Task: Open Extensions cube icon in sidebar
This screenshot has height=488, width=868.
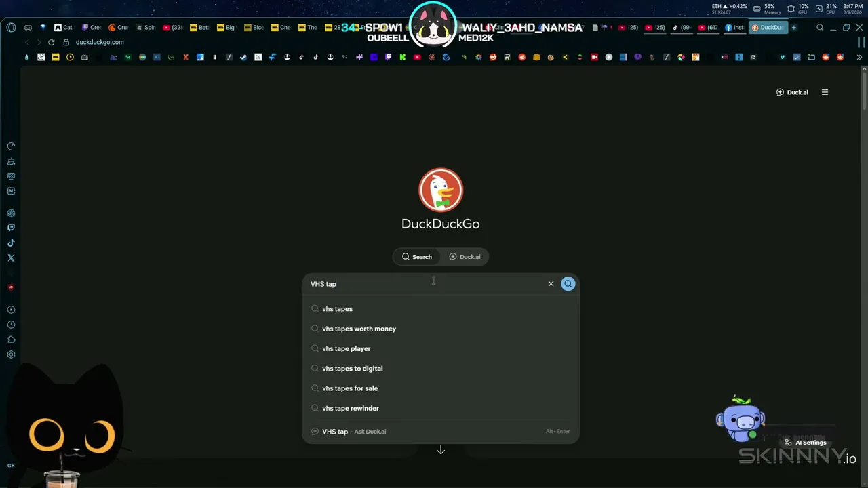Action: tap(11, 340)
